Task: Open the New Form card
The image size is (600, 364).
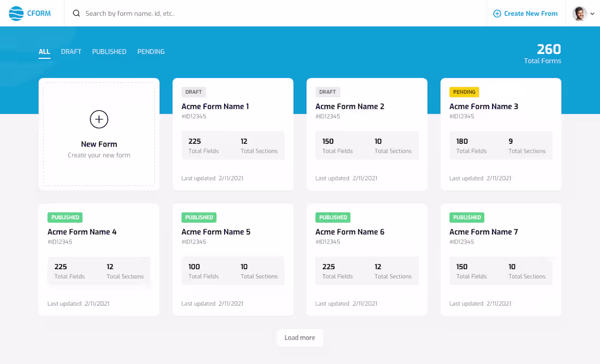Action: 99,134
